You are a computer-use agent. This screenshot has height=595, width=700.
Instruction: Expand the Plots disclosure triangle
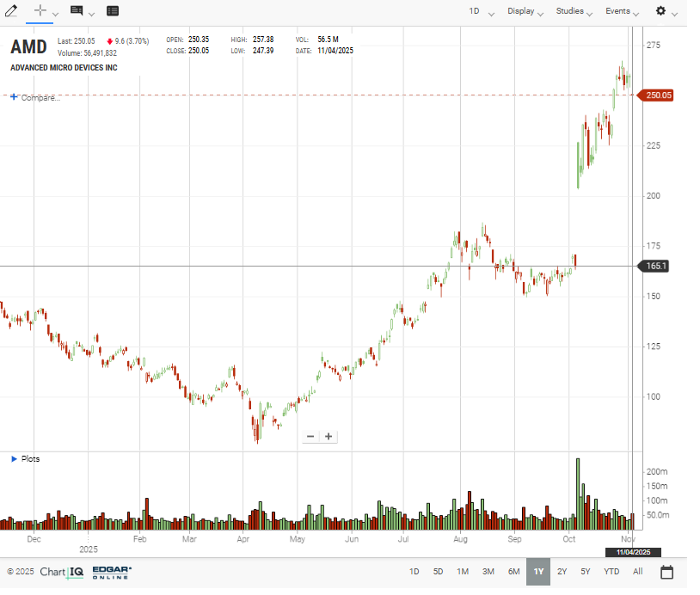click(14, 459)
